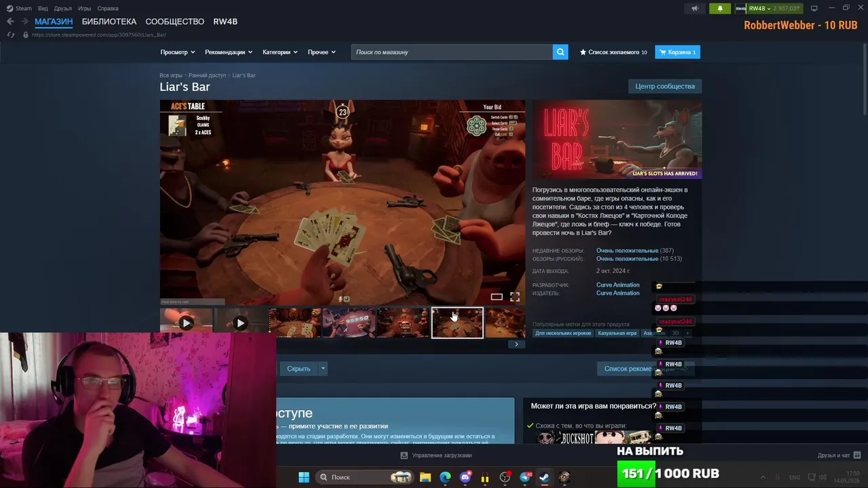Toggle slideshow autoplay under the screenshot
The image size is (868, 488).
[x=496, y=297]
